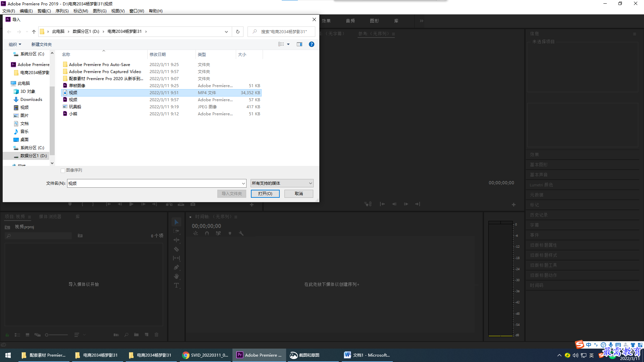644x362 pixels.
Task: Show more workspaces chevron
Action: (422, 21)
